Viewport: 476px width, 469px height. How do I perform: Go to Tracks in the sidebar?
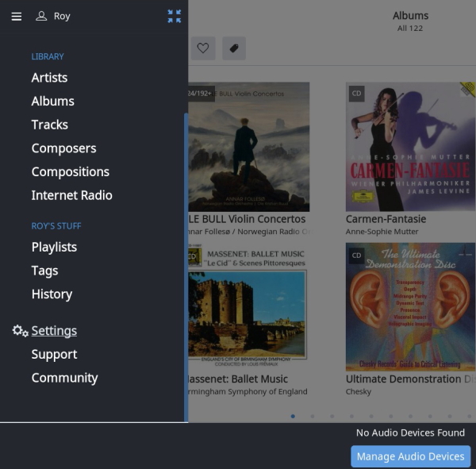tap(50, 125)
